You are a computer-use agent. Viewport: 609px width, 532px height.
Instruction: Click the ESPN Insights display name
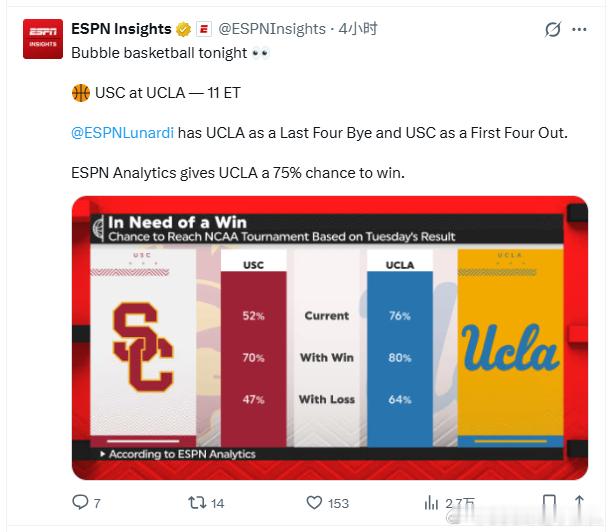[121, 29]
